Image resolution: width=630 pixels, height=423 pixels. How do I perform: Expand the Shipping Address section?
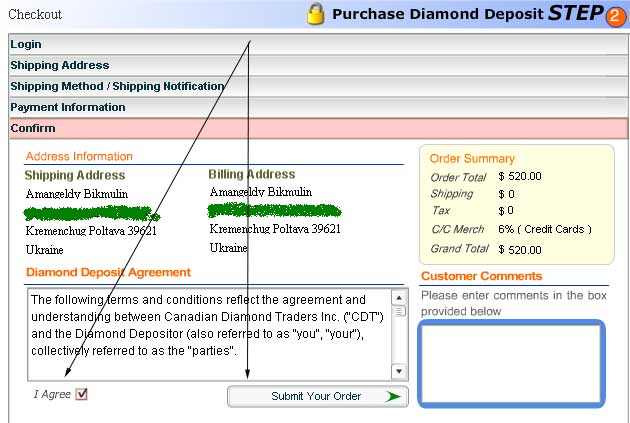[59, 65]
